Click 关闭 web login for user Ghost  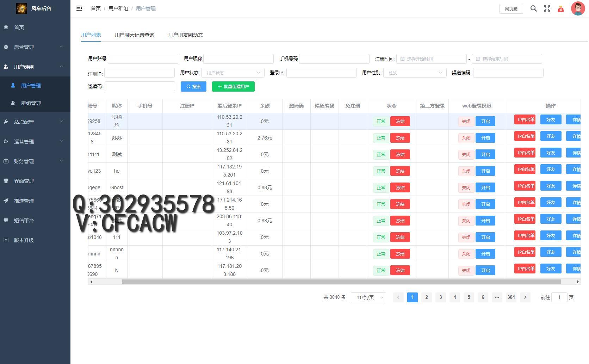(466, 187)
